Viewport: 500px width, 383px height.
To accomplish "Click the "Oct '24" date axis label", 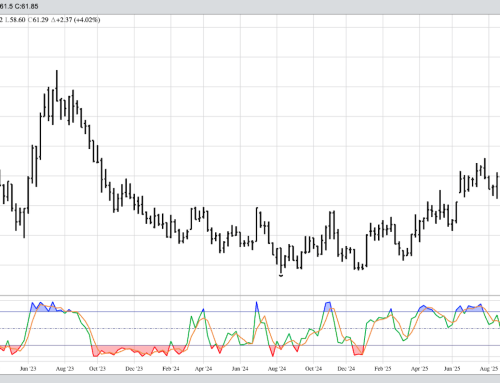I will pyautogui.click(x=313, y=369).
